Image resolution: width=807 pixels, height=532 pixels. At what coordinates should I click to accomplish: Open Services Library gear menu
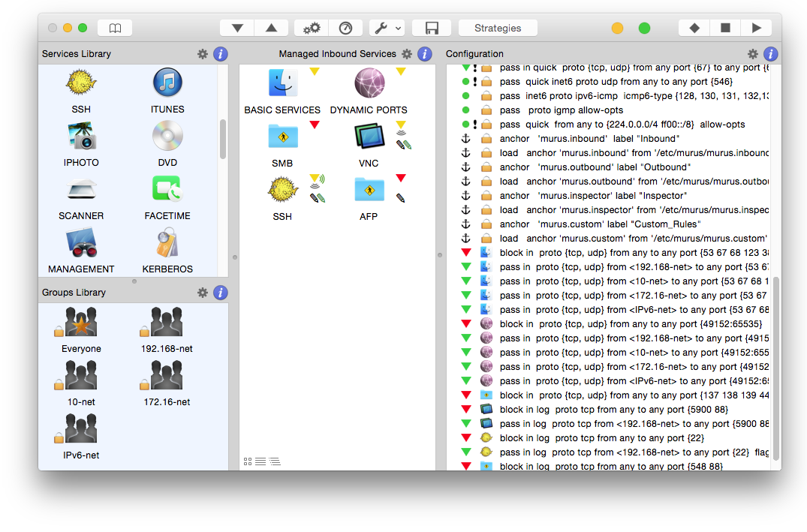[x=202, y=54]
